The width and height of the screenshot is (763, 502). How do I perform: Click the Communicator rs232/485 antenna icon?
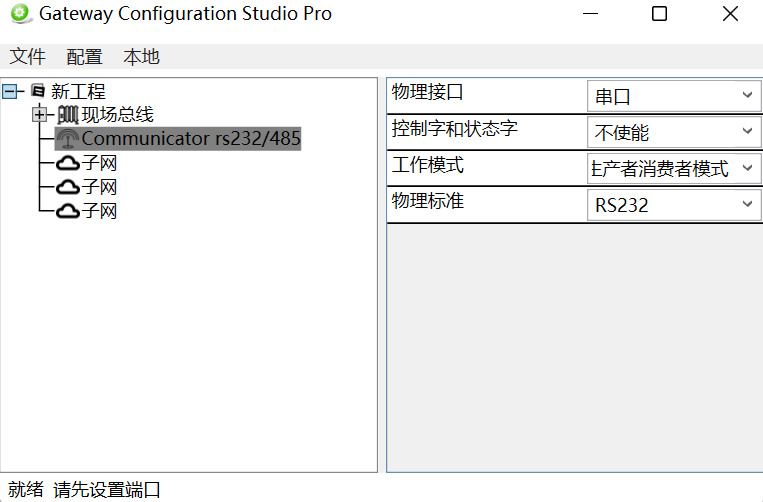67,139
